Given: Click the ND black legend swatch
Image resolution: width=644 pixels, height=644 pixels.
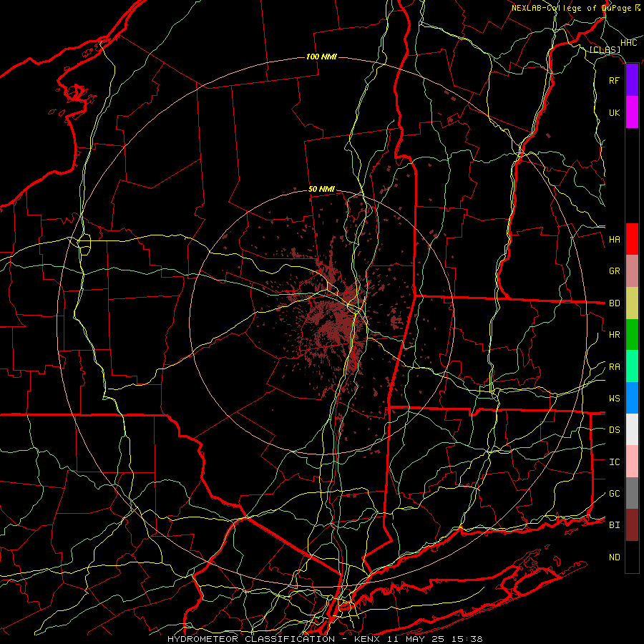Looking at the screenshot, I should 632,557.
